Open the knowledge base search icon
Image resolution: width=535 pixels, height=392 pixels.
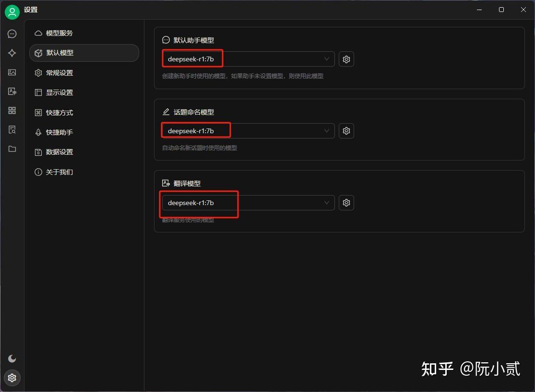pyautogui.click(x=12, y=129)
